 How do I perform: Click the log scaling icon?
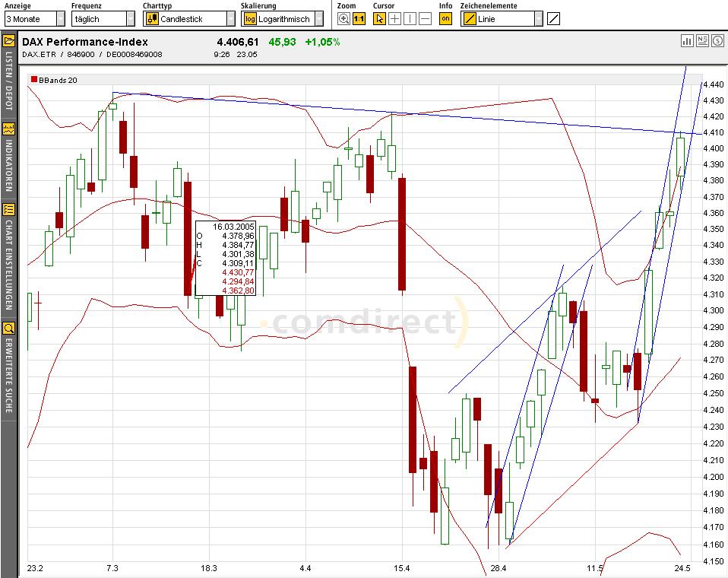(x=250, y=19)
